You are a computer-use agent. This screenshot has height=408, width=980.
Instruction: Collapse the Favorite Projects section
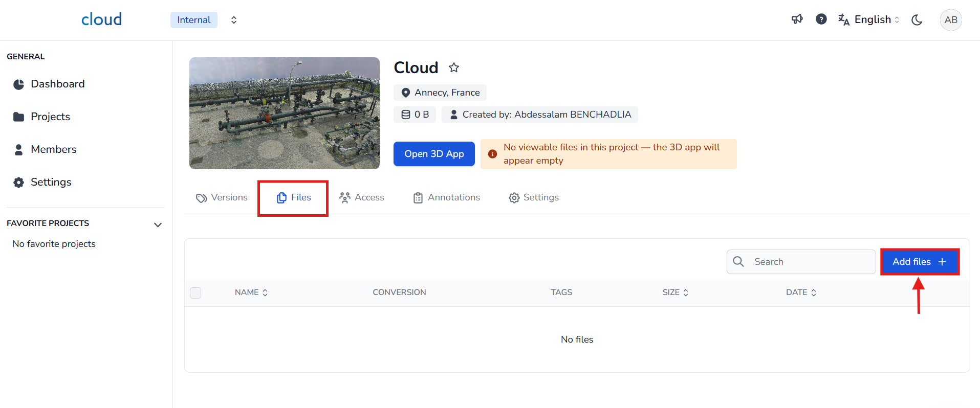158,224
